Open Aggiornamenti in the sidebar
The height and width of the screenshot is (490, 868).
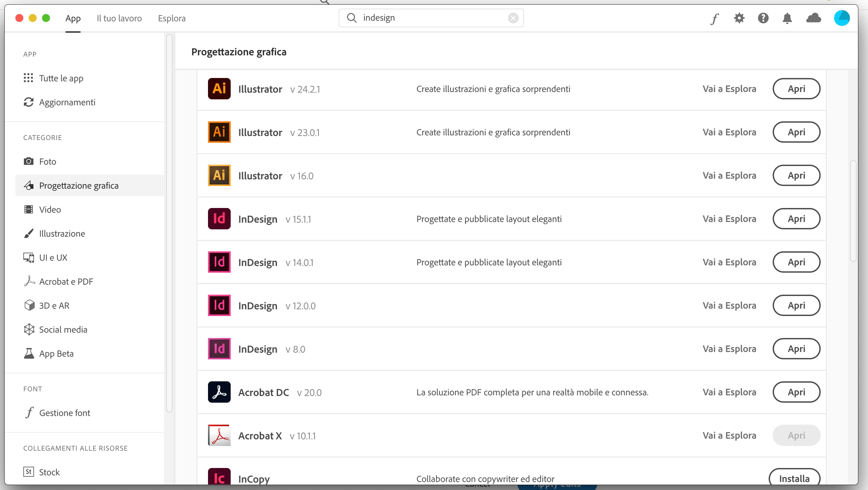point(67,102)
